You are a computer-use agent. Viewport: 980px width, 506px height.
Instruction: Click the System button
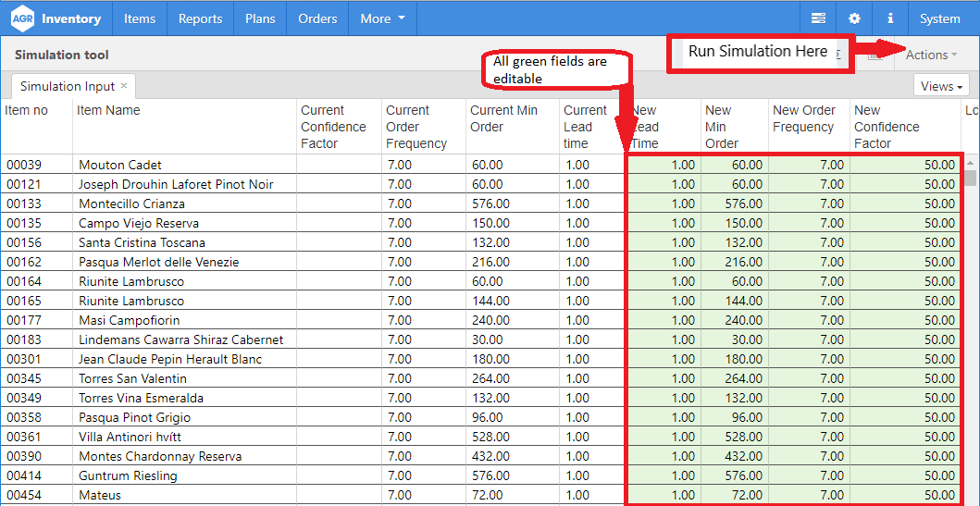[939, 19]
